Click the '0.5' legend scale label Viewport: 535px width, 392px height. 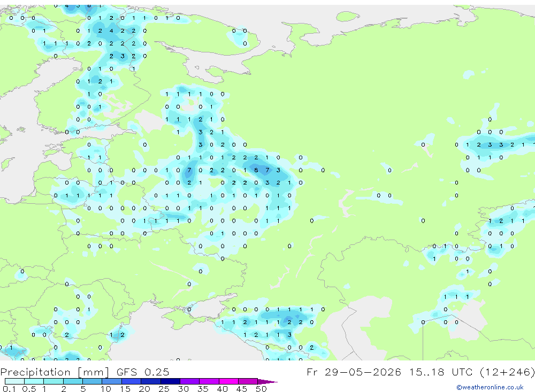point(29,389)
